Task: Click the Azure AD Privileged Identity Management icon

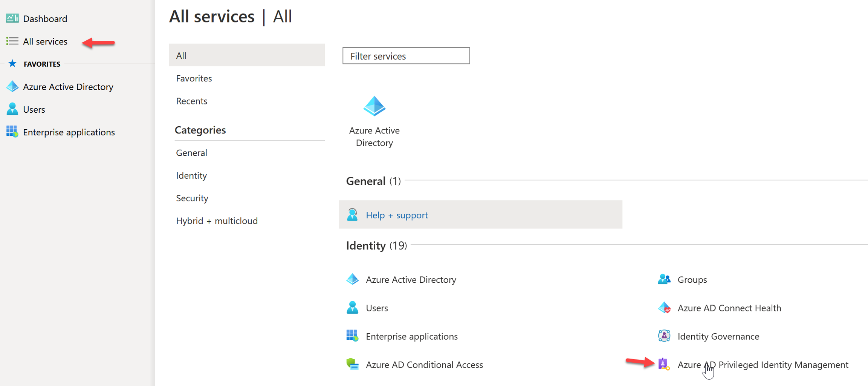Action: 663,364
